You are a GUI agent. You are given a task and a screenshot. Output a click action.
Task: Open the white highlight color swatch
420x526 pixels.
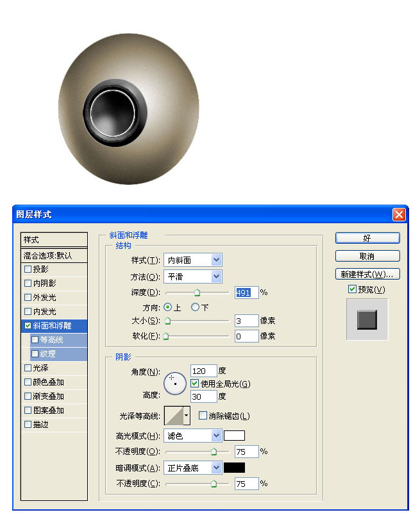[234, 436]
